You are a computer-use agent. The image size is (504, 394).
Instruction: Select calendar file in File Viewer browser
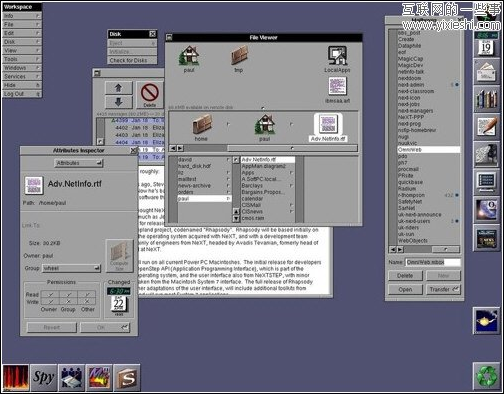267,198
